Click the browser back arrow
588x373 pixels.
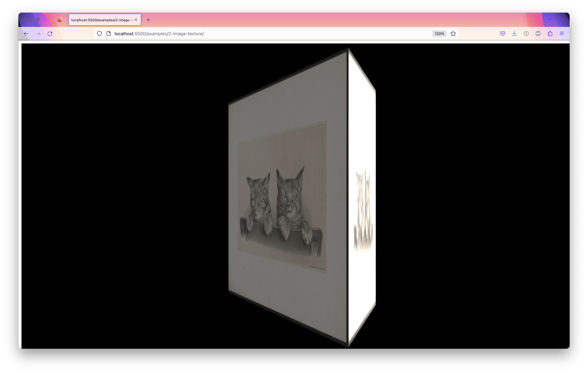tap(26, 34)
